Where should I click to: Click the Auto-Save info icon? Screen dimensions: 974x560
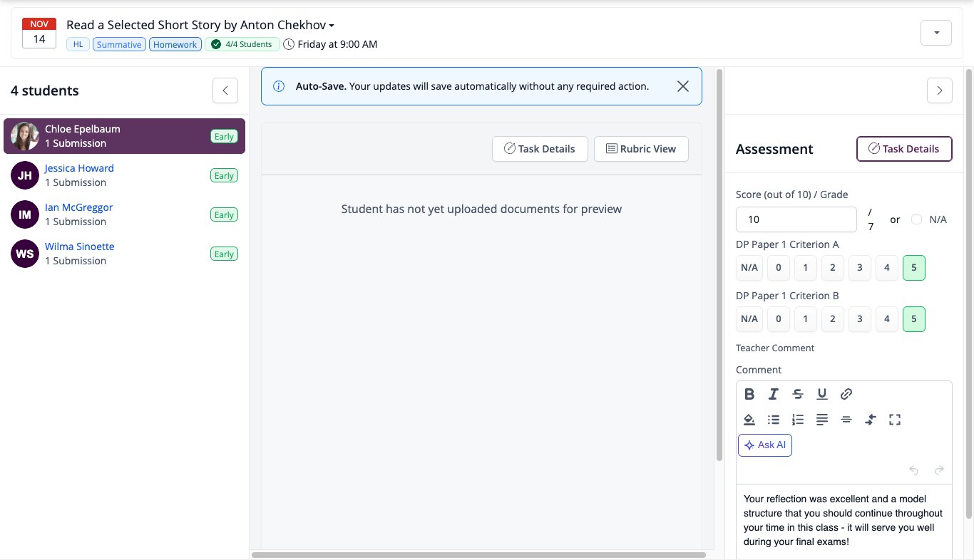pos(279,86)
